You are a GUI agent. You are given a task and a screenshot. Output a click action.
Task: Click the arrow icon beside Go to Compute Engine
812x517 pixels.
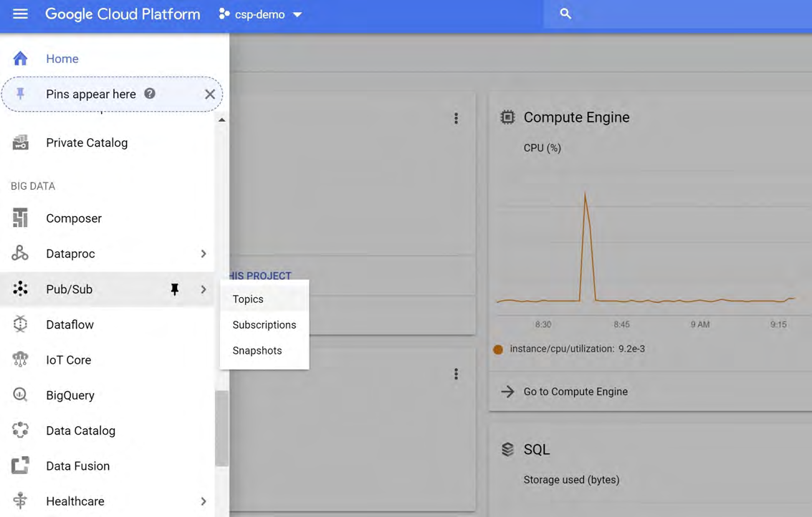tap(507, 392)
